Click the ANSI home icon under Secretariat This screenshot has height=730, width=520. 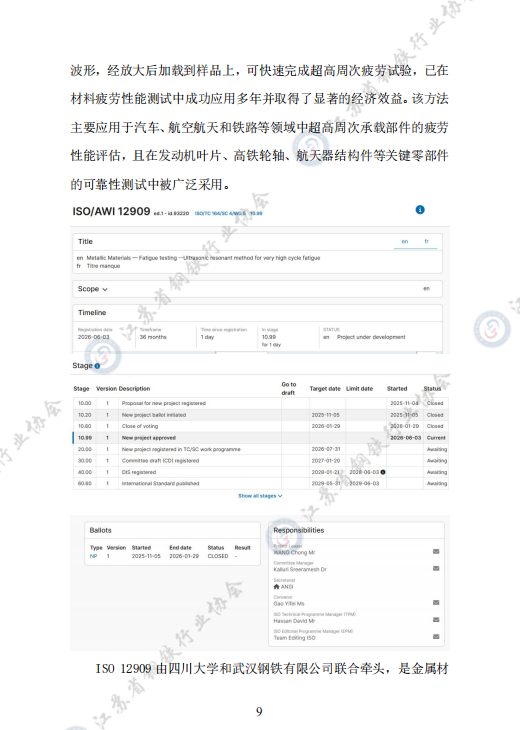277,587
